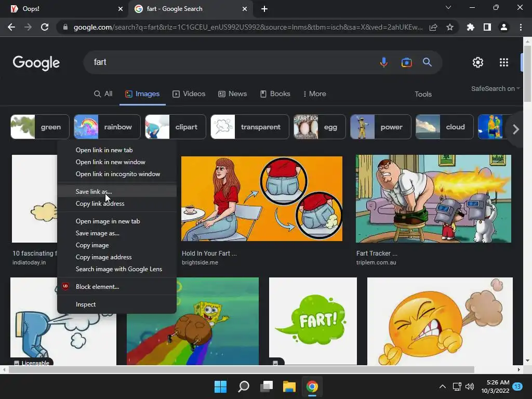
Task: Filter by the green chip
Action: click(x=40, y=127)
